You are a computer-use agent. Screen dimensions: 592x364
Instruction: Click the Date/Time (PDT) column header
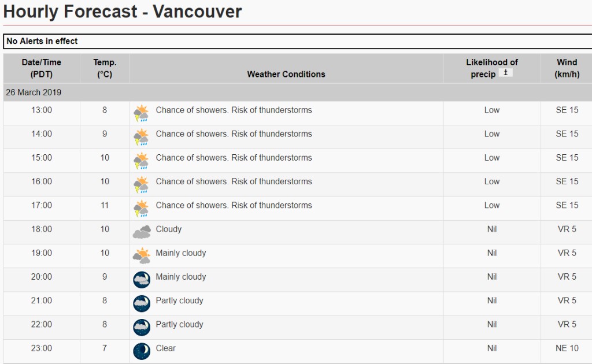click(x=42, y=68)
